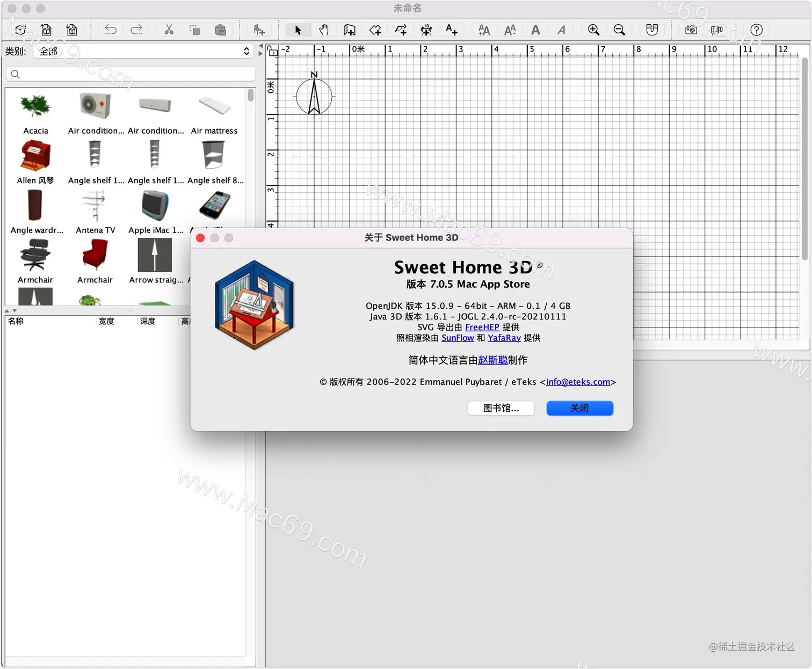Click the Create video camcorder icon
Image resolution: width=812 pixels, height=669 pixels.
(717, 30)
